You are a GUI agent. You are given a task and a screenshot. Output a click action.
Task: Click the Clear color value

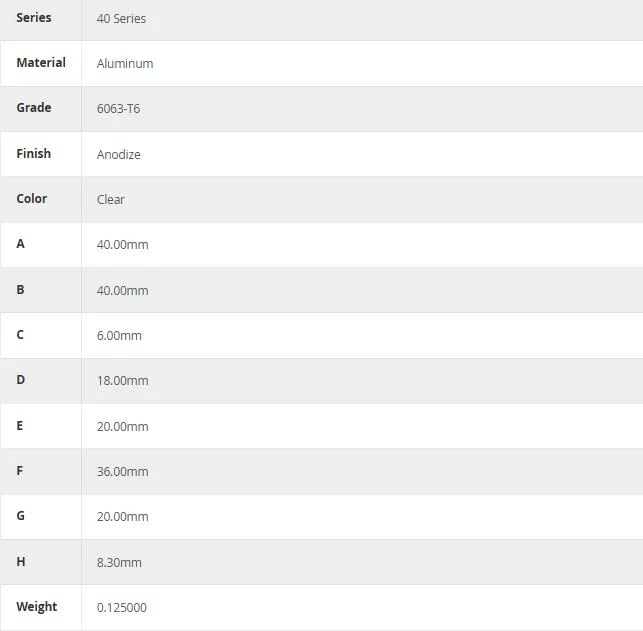coord(111,200)
